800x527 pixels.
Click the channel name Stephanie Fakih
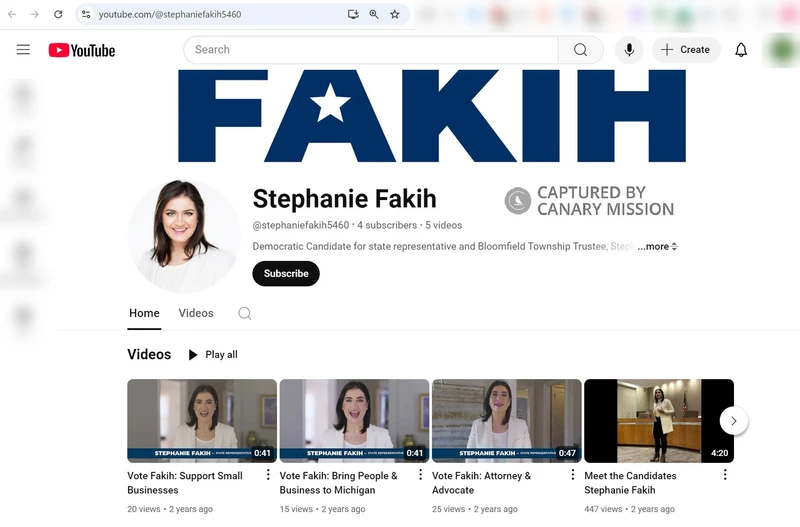pos(344,198)
